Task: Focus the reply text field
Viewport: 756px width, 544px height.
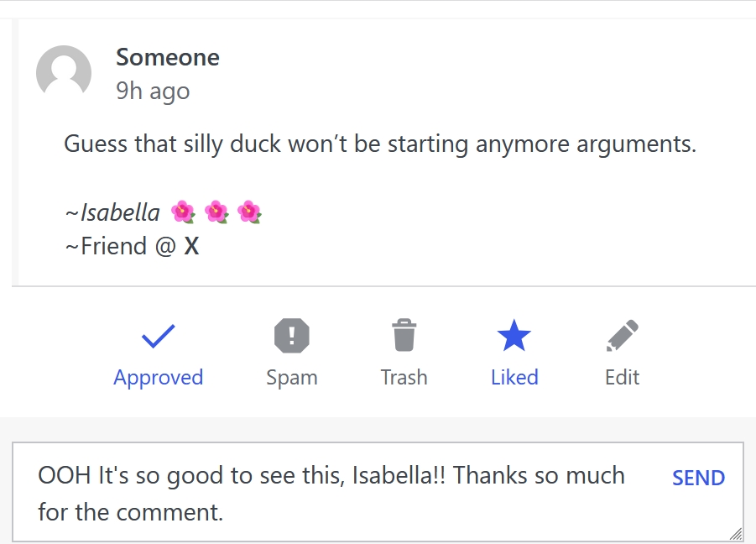Action: coord(336,493)
